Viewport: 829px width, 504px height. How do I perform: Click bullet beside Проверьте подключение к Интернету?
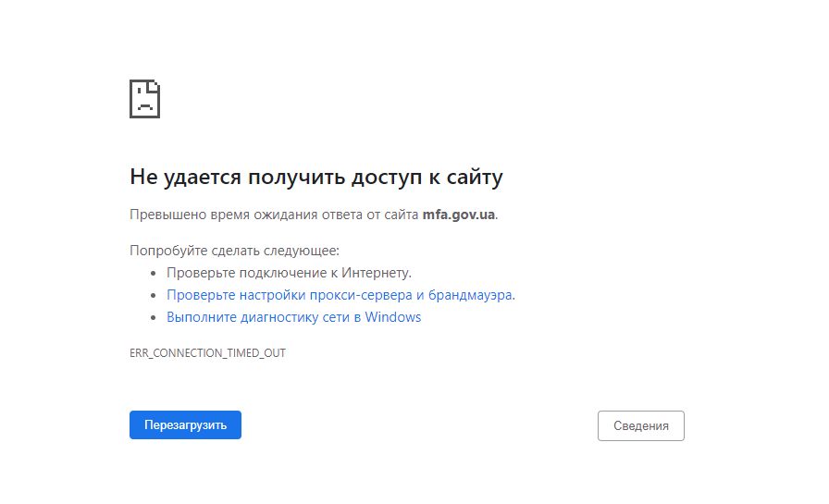tap(154, 274)
